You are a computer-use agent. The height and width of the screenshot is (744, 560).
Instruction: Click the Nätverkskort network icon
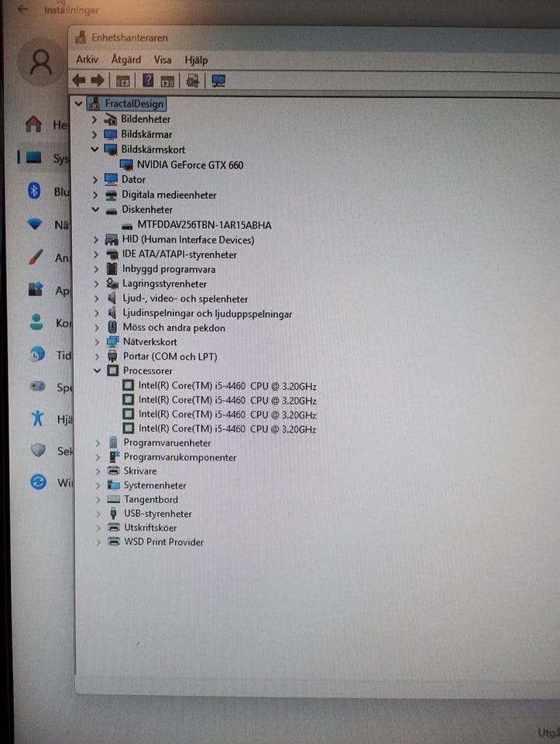click(113, 342)
